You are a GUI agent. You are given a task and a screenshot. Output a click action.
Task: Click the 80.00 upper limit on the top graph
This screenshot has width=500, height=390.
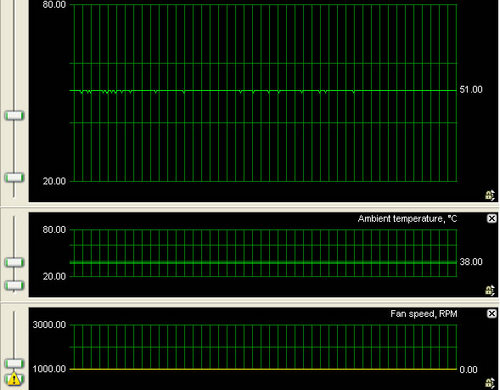pyautogui.click(x=54, y=5)
